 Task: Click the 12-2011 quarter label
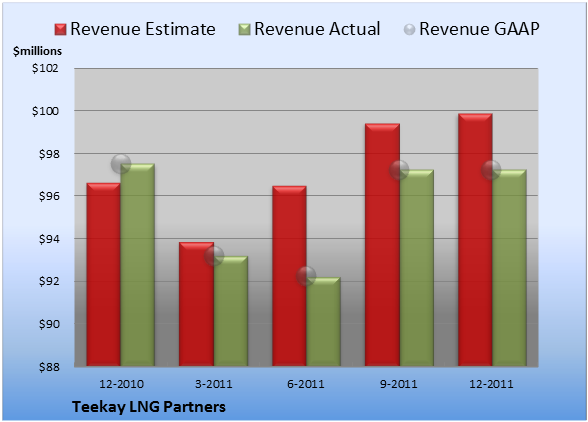tap(491, 384)
